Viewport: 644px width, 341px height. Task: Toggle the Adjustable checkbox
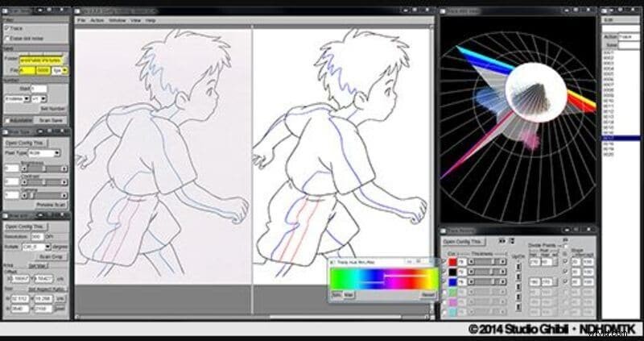(7, 121)
